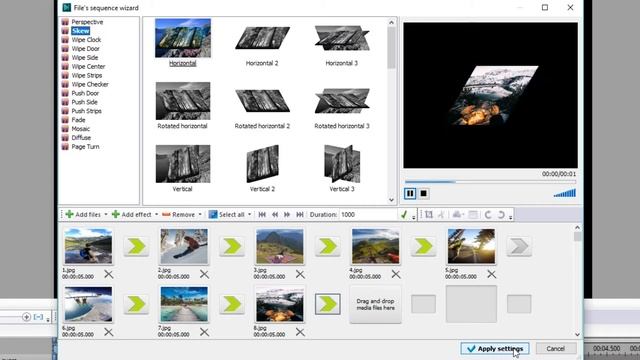The width and height of the screenshot is (640, 360).
Task: Remove 1.jpg using its X icon
Action: coord(109,274)
